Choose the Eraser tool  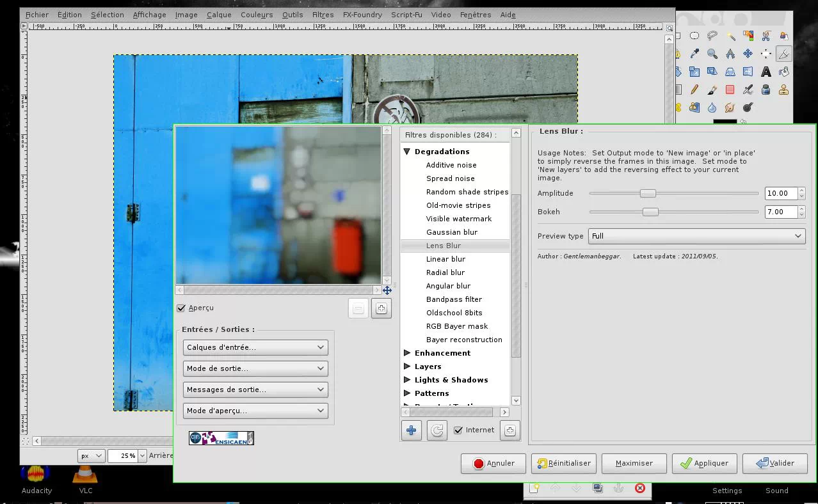[730, 90]
